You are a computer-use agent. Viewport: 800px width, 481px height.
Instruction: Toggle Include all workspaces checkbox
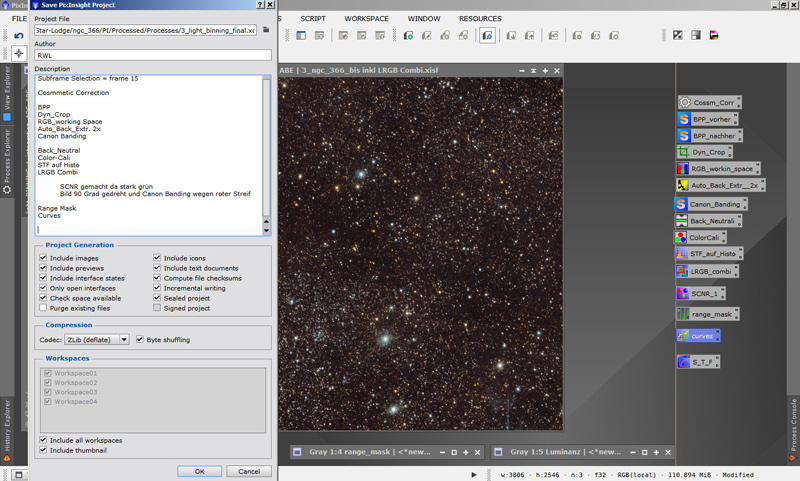[43, 440]
